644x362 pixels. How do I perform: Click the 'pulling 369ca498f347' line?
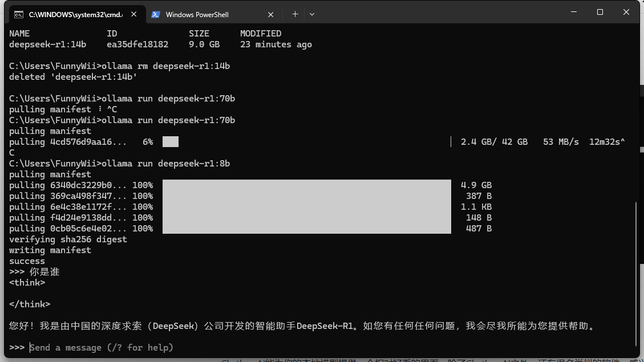[81, 196]
